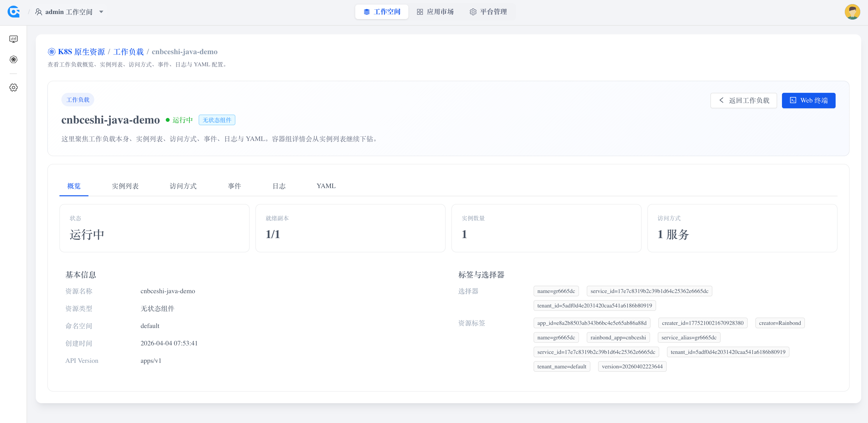Screen dimensions: 868x423
Task: Open the 工作负载 breadcrumb link
Action: pyautogui.click(x=129, y=51)
